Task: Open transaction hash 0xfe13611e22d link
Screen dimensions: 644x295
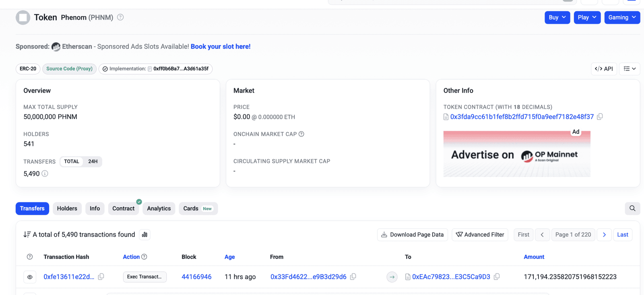Action: pos(69,277)
